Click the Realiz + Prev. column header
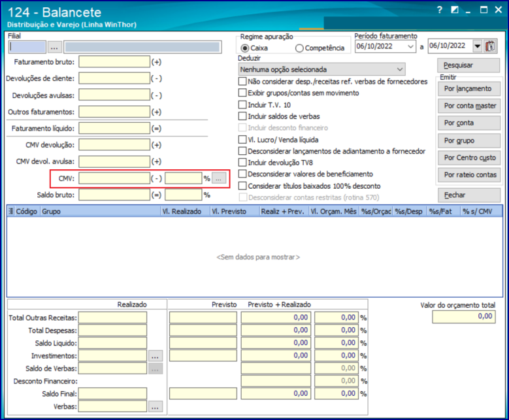Image resolution: width=509 pixels, height=420 pixels. [284, 211]
